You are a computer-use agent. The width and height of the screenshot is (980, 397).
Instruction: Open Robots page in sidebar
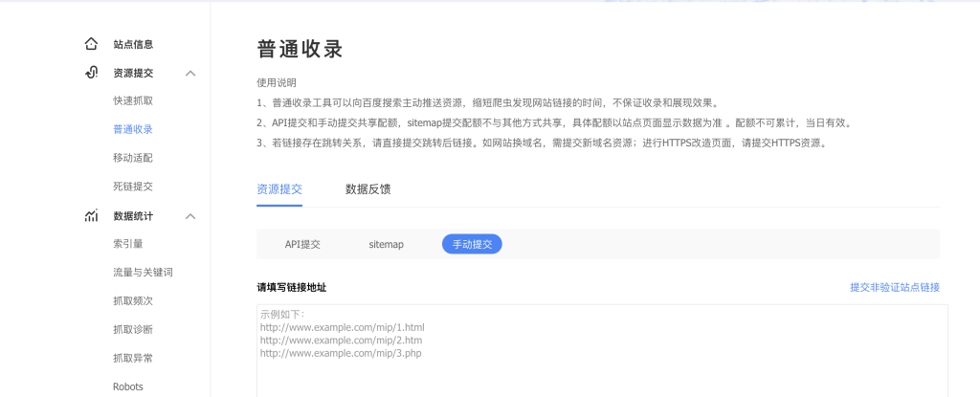pyautogui.click(x=128, y=386)
